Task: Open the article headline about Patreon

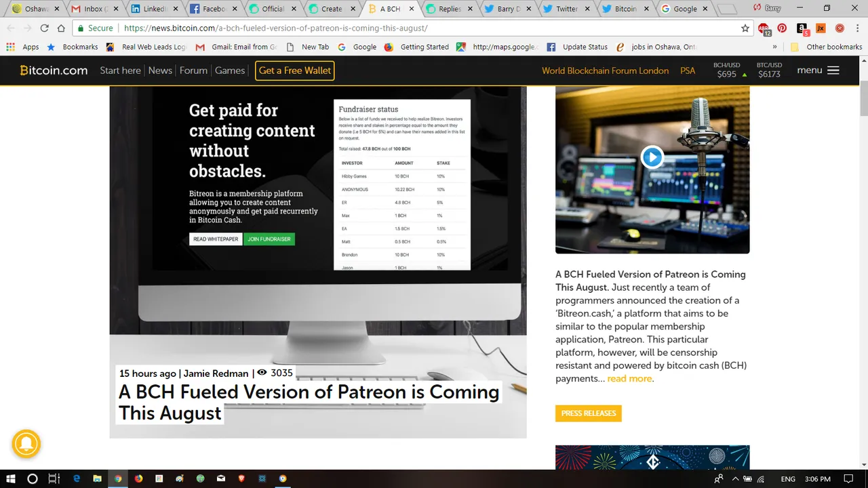Action: point(309,403)
